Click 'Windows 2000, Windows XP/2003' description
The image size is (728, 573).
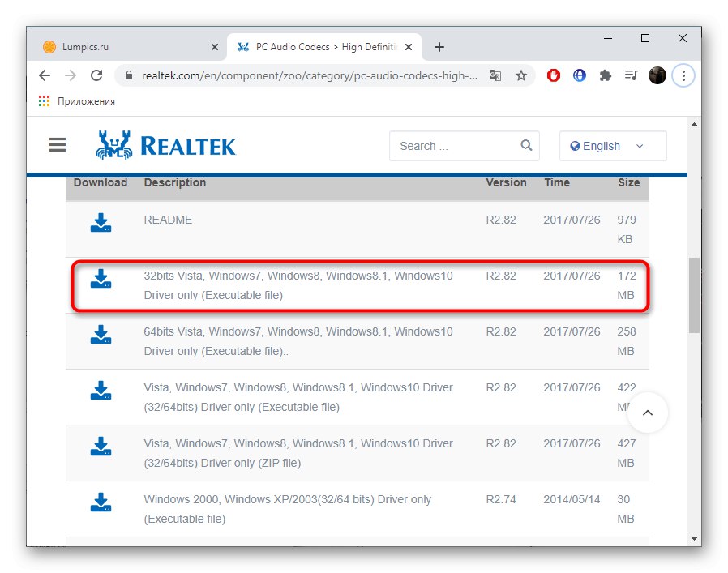[x=288, y=509]
